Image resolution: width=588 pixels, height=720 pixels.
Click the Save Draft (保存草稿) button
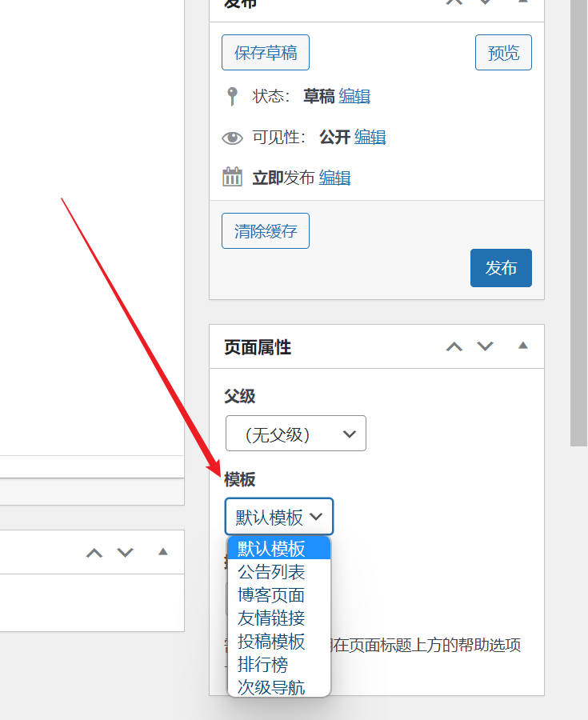[x=265, y=53]
